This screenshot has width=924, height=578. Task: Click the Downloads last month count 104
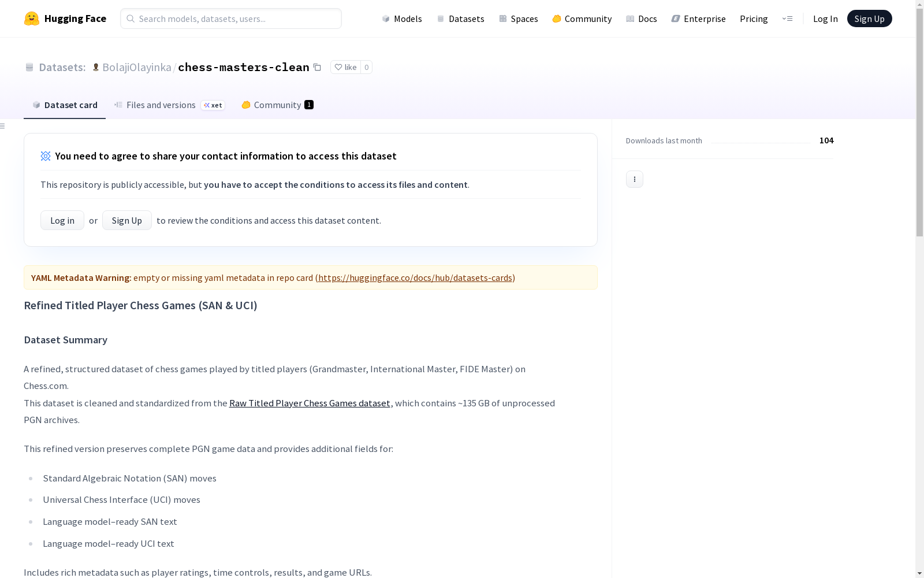click(826, 140)
